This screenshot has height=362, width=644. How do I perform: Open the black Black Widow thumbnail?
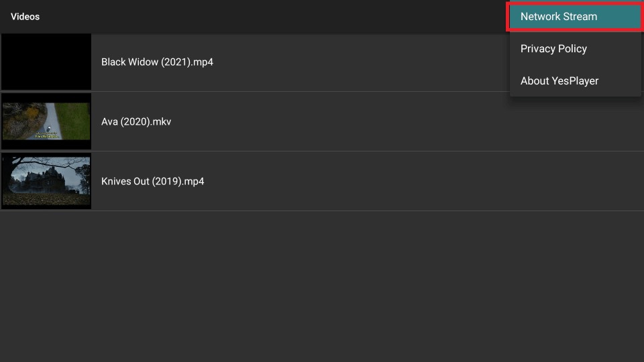point(46,62)
